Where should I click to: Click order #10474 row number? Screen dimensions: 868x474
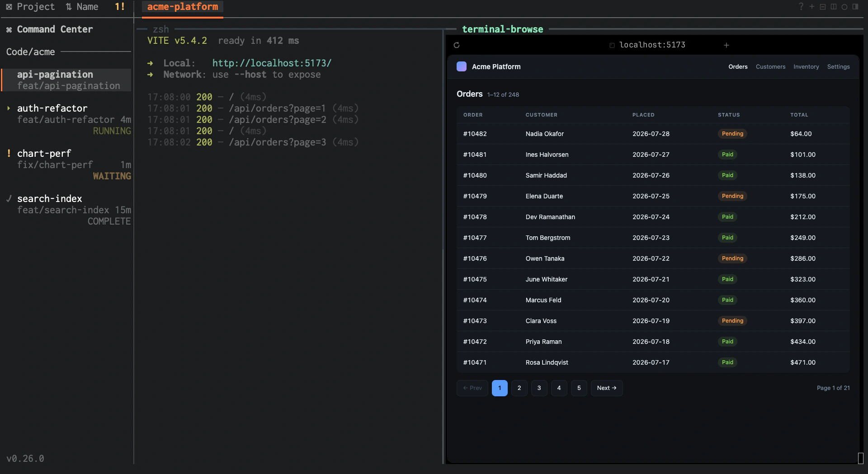[x=475, y=300]
